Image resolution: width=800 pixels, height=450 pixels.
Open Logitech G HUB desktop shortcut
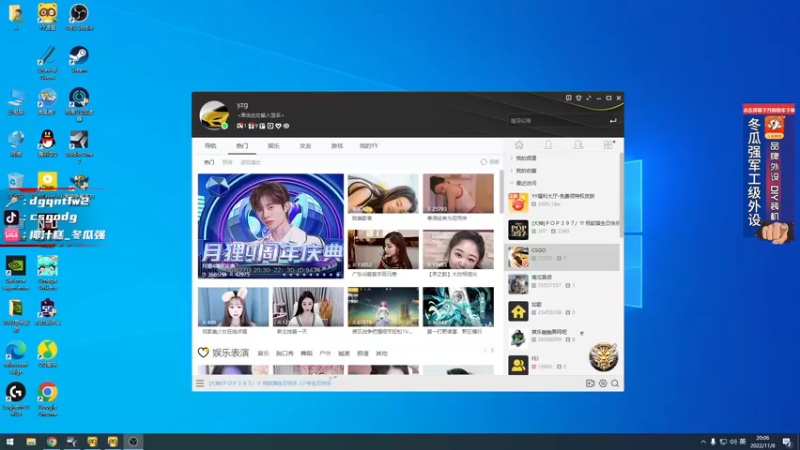coord(16,399)
